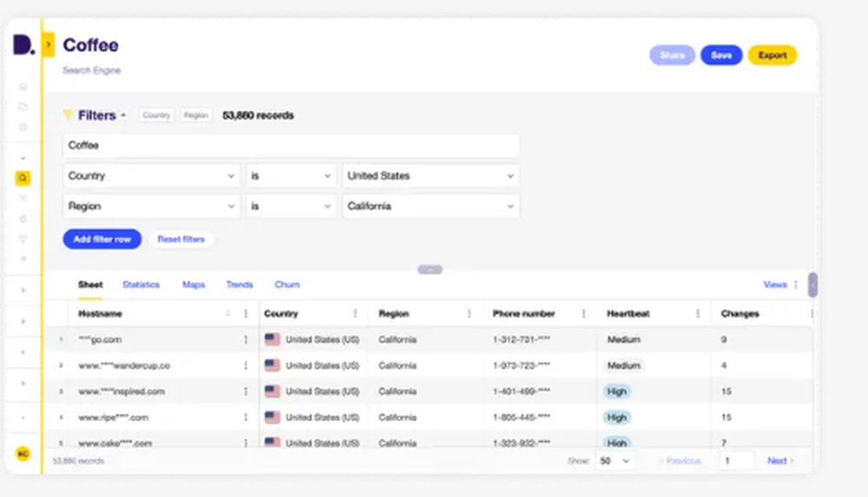Click phone number 1-312-731-***

[x=522, y=340]
